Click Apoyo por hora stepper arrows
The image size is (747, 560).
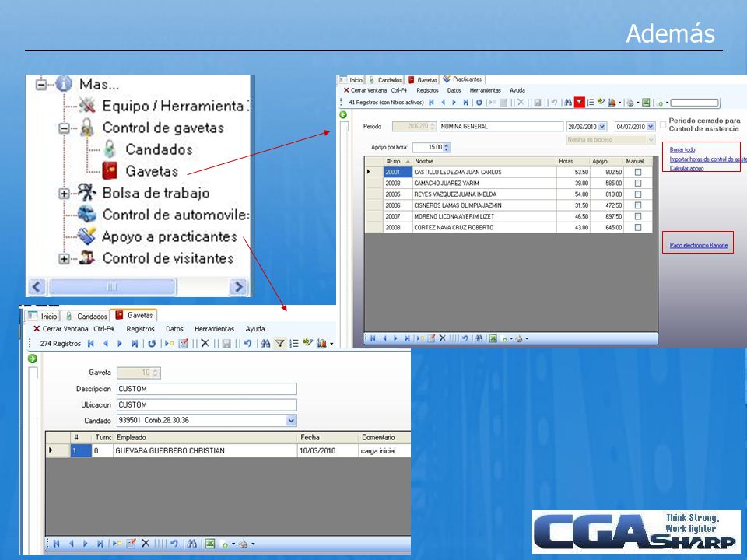(x=447, y=147)
